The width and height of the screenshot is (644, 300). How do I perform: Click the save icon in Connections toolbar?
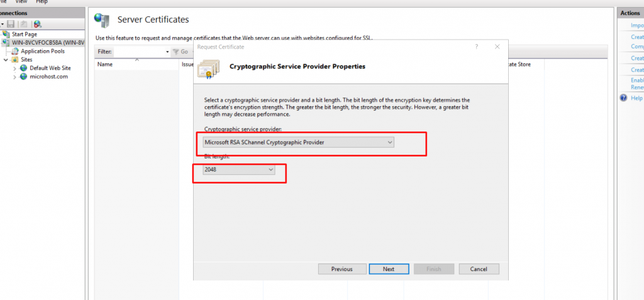[x=11, y=25]
